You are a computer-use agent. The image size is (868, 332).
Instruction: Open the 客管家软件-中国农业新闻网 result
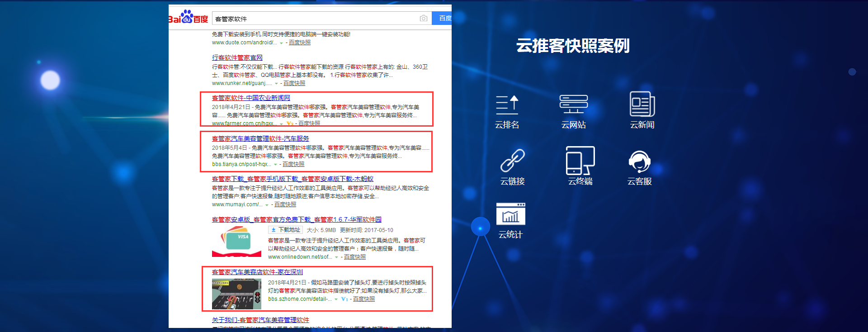pyautogui.click(x=251, y=98)
